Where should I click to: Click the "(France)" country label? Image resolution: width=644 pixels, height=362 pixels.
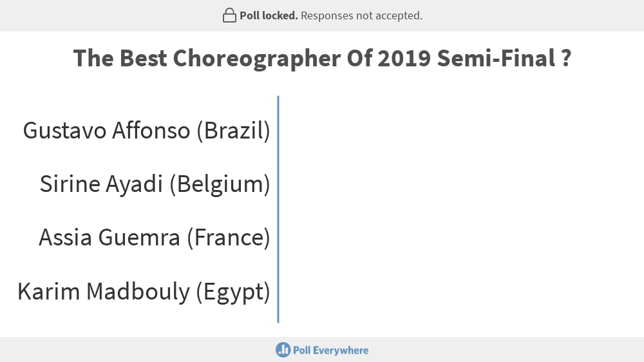pyautogui.click(x=229, y=238)
